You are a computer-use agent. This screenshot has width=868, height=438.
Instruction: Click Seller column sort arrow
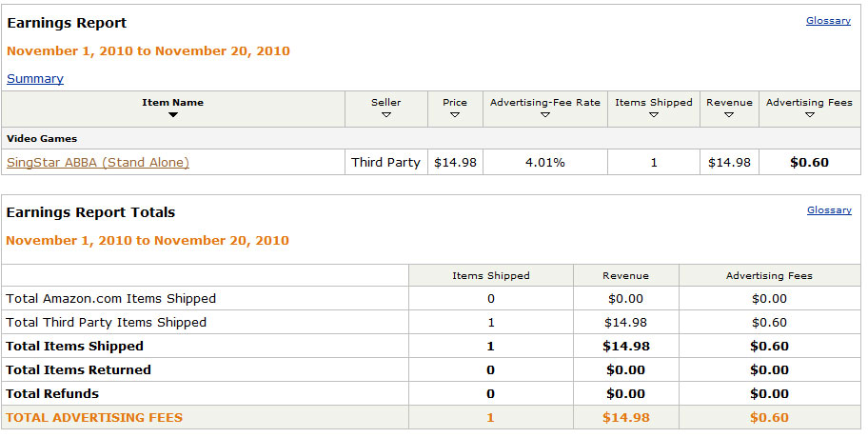point(386,115)
